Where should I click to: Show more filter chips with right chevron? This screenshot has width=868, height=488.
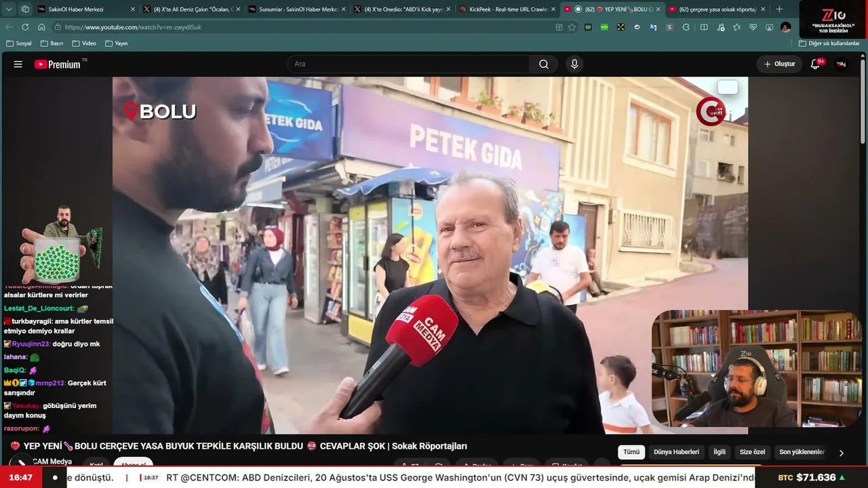click(842, 453)
